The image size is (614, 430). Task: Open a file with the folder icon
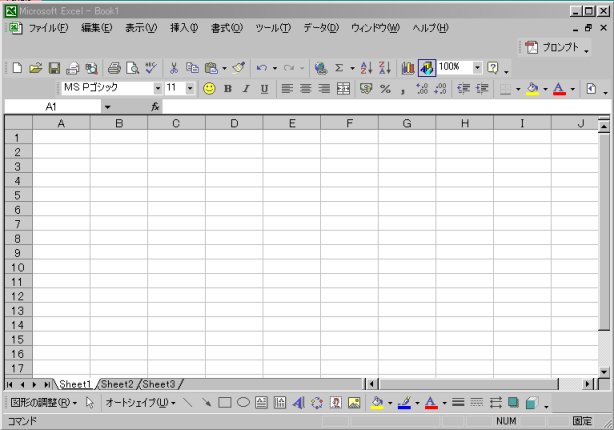point(35,68)
